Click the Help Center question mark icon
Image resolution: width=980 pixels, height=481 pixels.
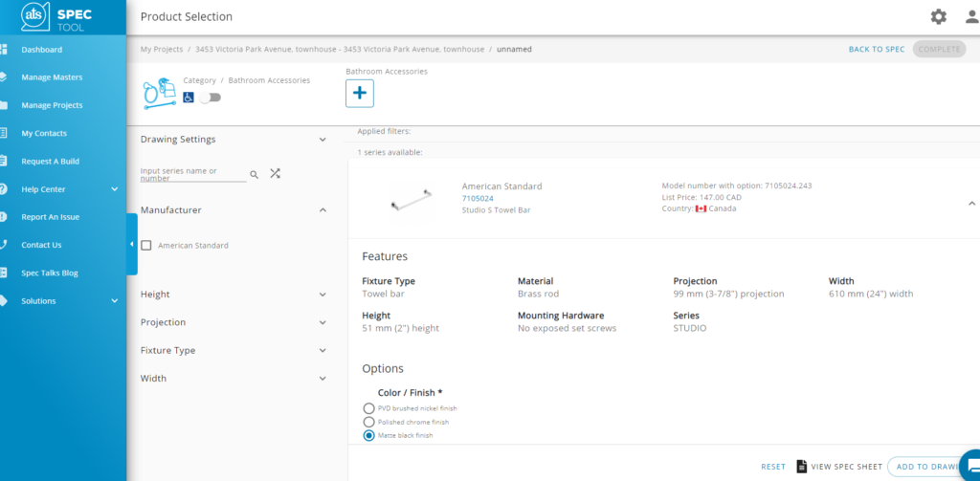(3, 189)
